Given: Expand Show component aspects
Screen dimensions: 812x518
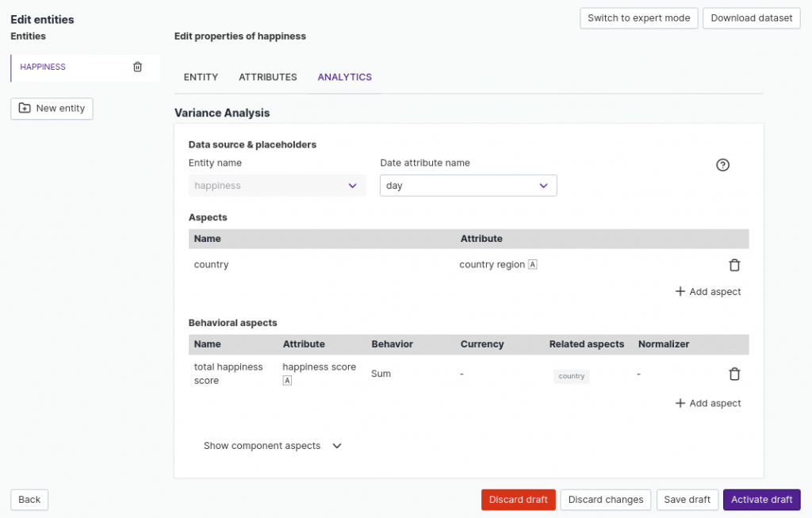Looking at the screenshot, I should click(x=272, y=446).
